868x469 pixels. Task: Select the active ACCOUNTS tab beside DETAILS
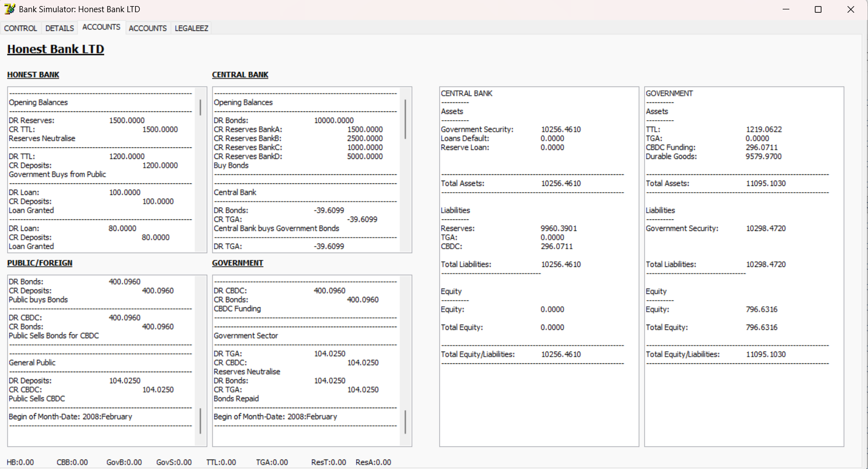(x=101, y=27)
